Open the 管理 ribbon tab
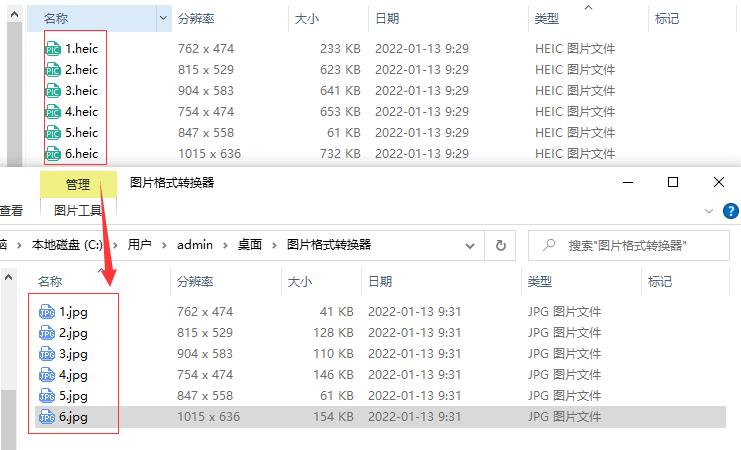 pyautogui.click(x=78, y=184)
